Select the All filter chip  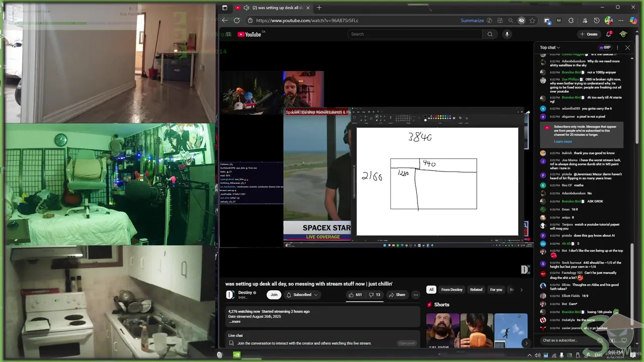tap(431, 290)
